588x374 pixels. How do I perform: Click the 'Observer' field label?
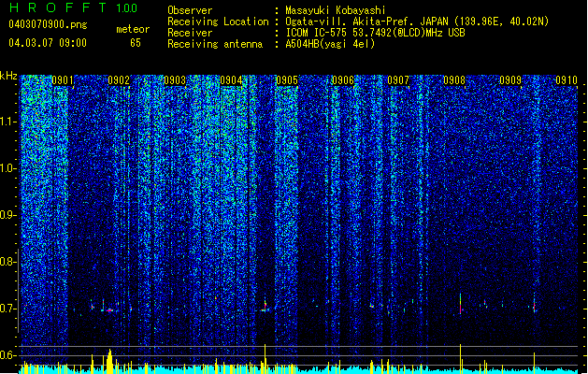point(190,10)
